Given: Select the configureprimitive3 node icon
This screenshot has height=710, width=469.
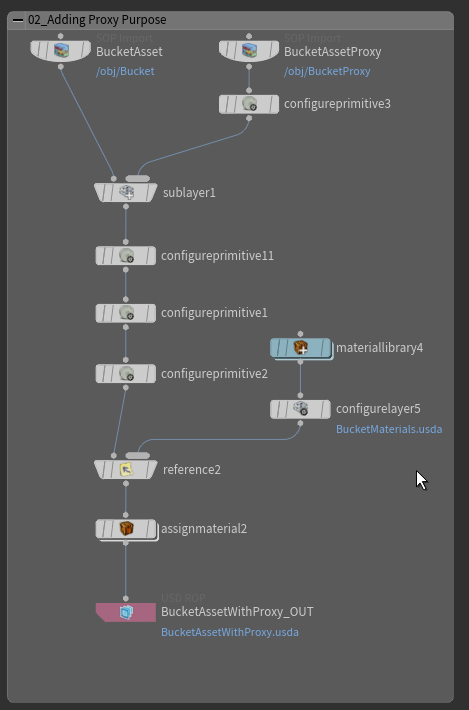Looking at the screenshot, I should point(249,104).
